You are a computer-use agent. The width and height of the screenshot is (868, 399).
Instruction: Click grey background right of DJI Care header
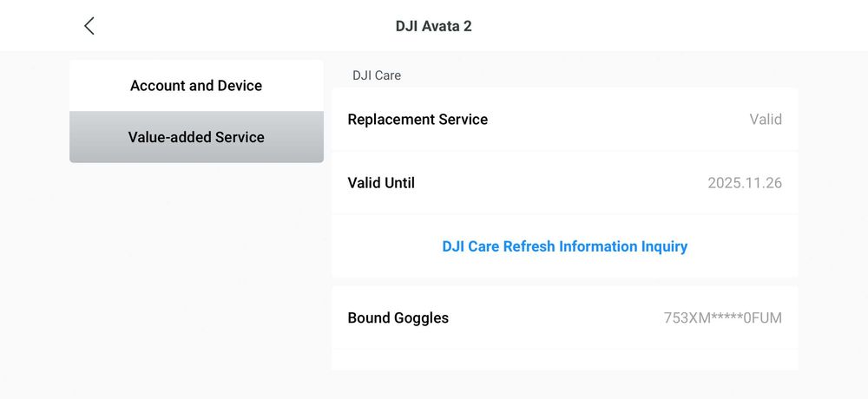[608, 75]
